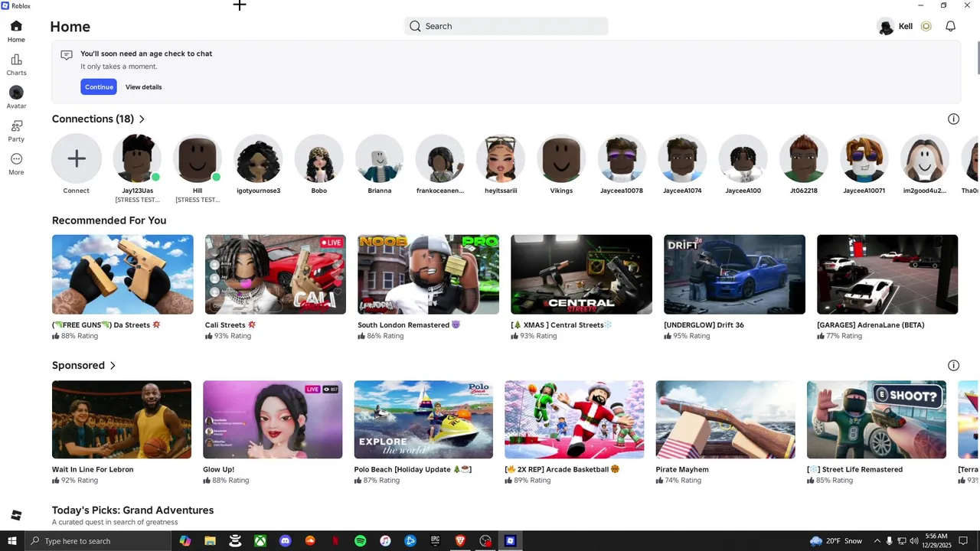Open Street Life Remastered thumbnail
980x551 pixels.
point(877,419)
